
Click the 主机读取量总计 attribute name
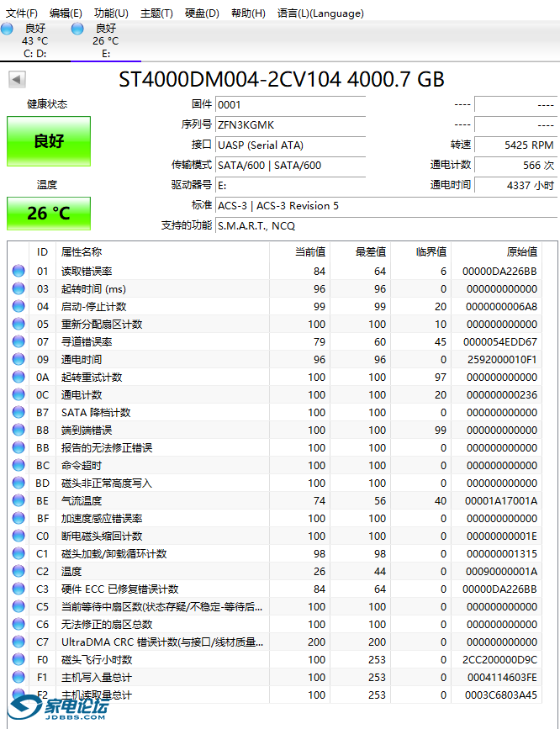(x=97, y=695)
